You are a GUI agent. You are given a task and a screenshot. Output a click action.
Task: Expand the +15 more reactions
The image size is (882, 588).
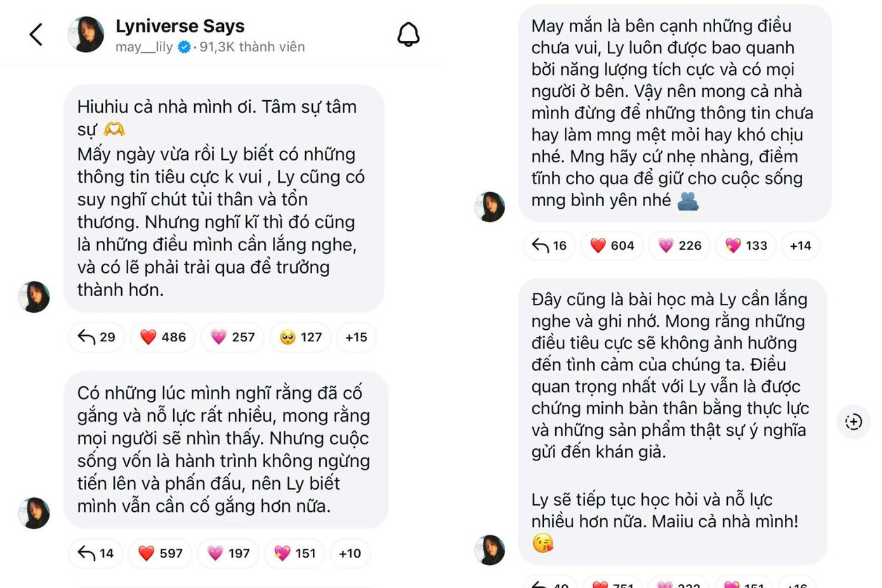(x=356, y=337)
